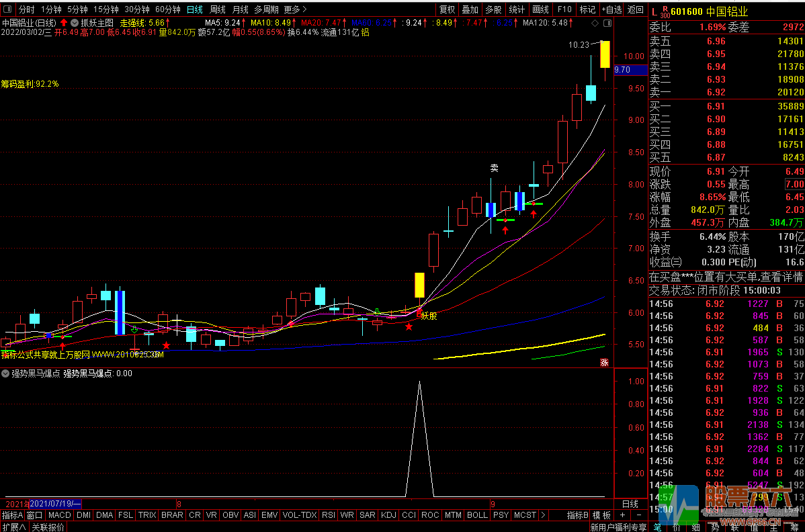Click the 叠加 overlay button
Screen dimensions: 805x532
(x=470, y=9)
